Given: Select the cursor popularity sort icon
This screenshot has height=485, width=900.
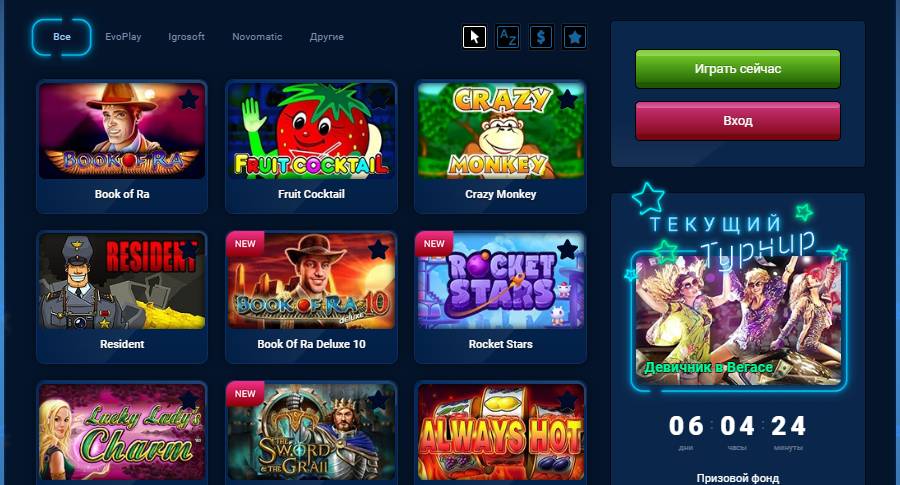Looking at the screenshot, I should pyautogui.click(x=474, y=37).
